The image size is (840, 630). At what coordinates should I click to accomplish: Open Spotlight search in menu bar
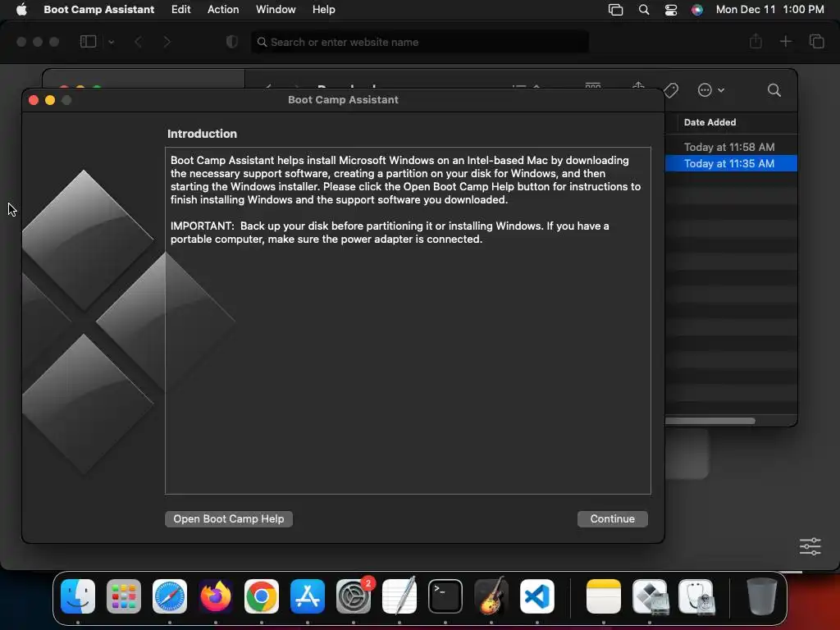[x=644, y=10]
